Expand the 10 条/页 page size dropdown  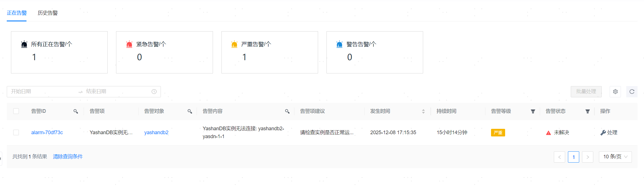tap(615, 157)
